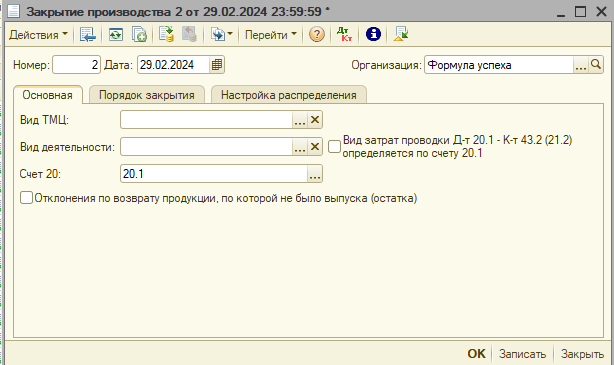Toggle Отклонения по возврату продукции checkbox

[x=26, y=198]
